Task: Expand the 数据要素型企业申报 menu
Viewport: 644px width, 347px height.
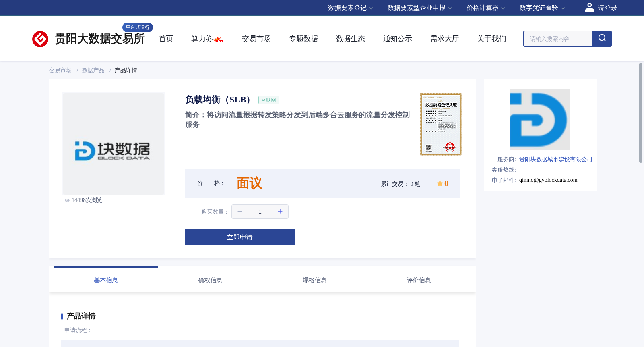Action: coord(420,8)
